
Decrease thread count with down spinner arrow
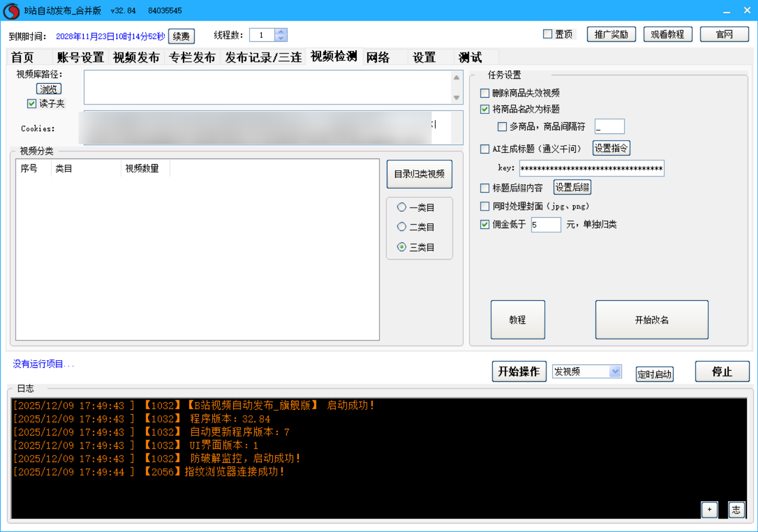pos(281,39)
